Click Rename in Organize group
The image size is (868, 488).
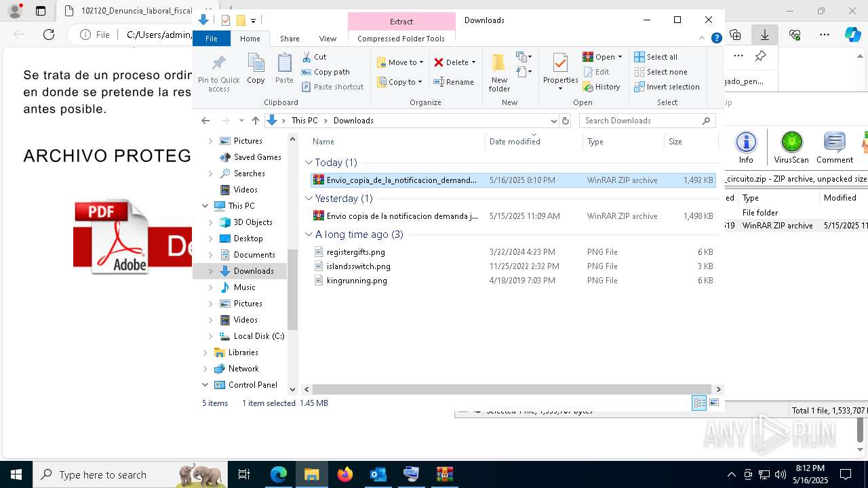pos(454,82)
